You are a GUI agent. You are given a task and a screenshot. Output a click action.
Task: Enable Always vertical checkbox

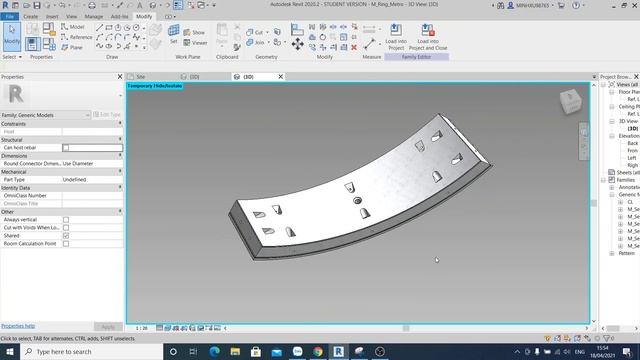click(66, 220)
